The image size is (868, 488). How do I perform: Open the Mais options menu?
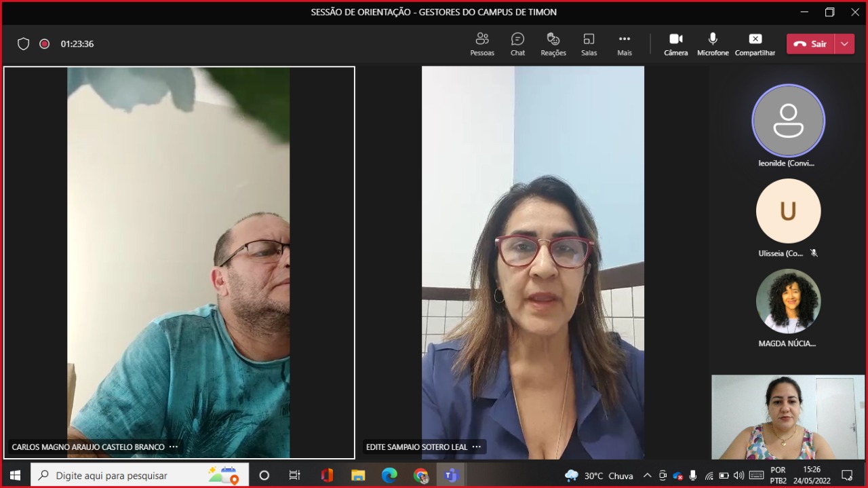pyautogui.click(x=625, y=44)
